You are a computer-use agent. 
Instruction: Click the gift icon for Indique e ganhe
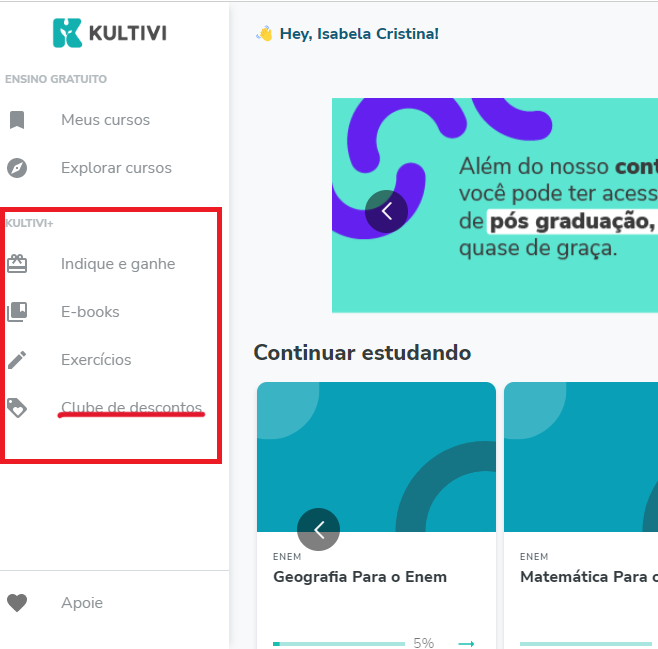click(x=17, y=264)
